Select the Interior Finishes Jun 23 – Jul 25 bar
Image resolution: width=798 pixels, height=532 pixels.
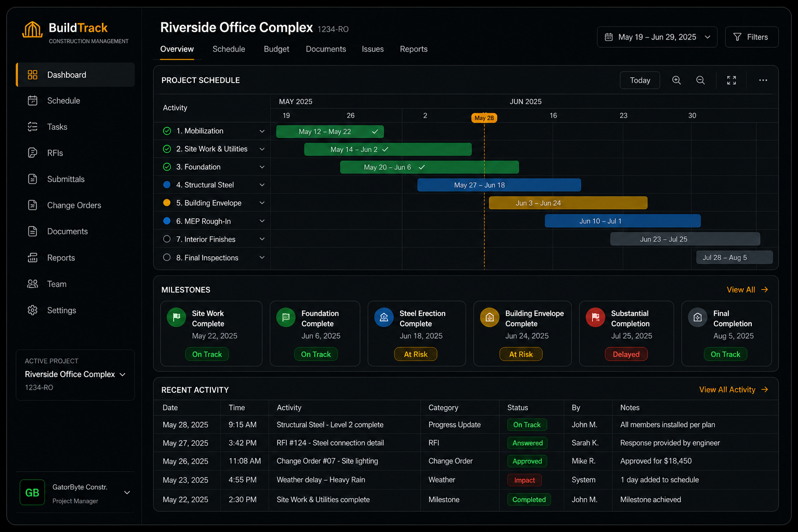(x=685, y=239)
